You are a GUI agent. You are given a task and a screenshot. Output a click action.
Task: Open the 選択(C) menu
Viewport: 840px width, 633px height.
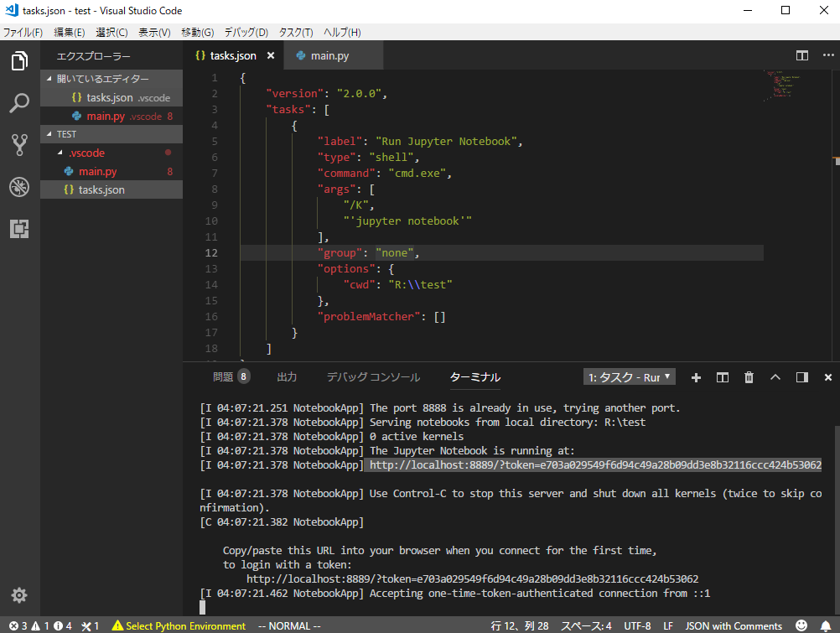click(111, 32)
